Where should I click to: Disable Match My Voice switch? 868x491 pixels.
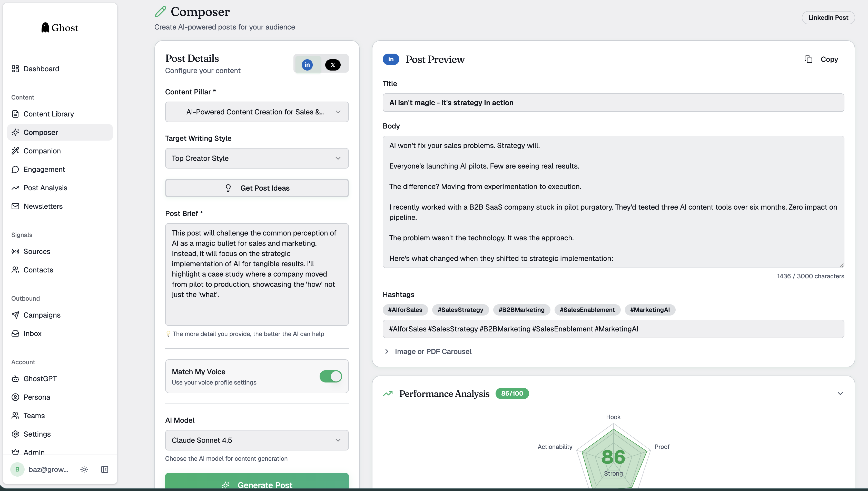click(331, 376)
